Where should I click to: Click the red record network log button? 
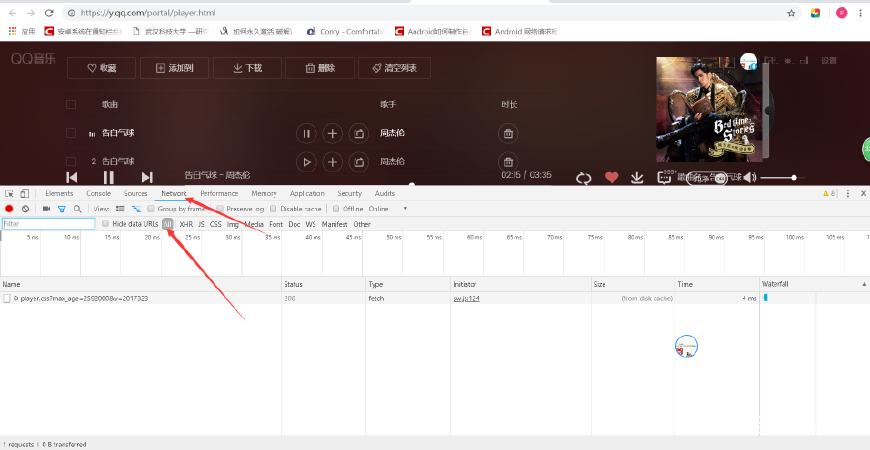click(x=9, y=209)
